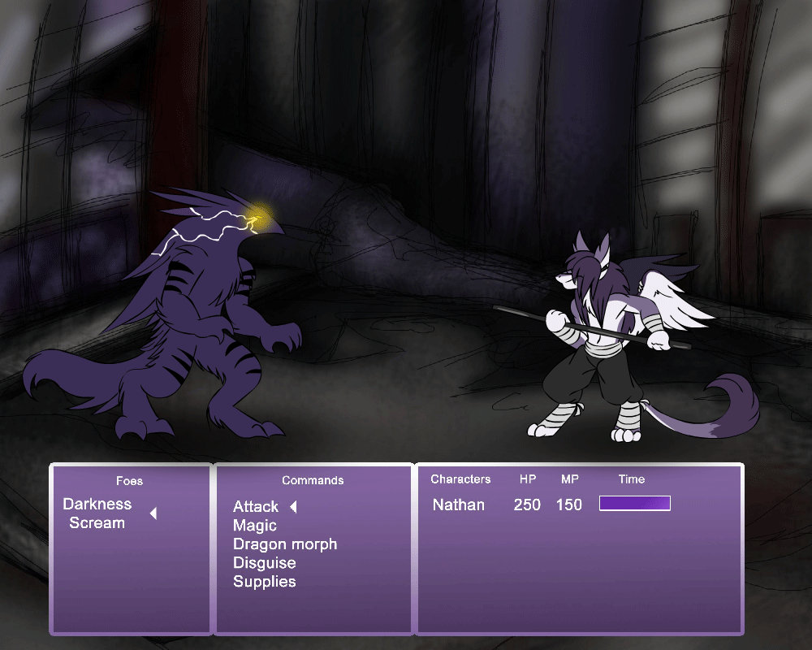Click the Foes panel header
Viewport: 812px width, 650px height.
tap(129, 480)
